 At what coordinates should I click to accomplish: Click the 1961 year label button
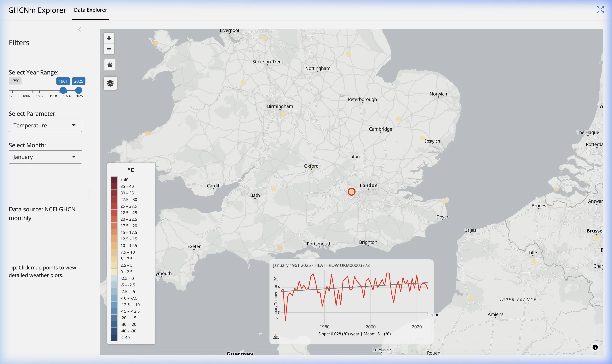pyautogui.click(x=63, y=81)
